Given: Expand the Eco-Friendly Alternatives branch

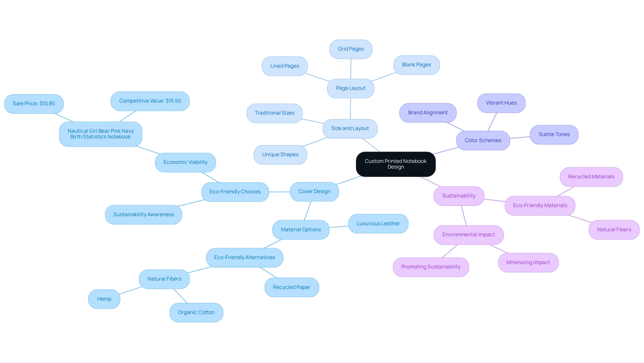Looking at the screenshot, I should pyautogui.click(x=244, y=257).
